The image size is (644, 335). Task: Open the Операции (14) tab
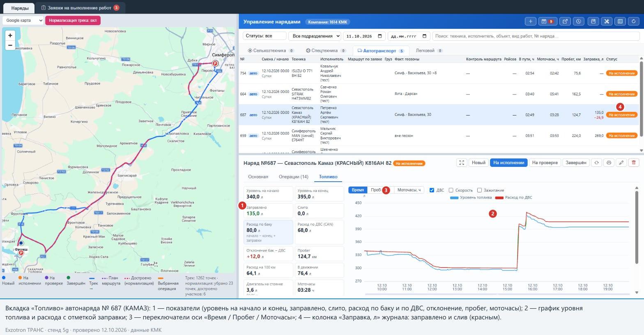click(x=293, y=177)
